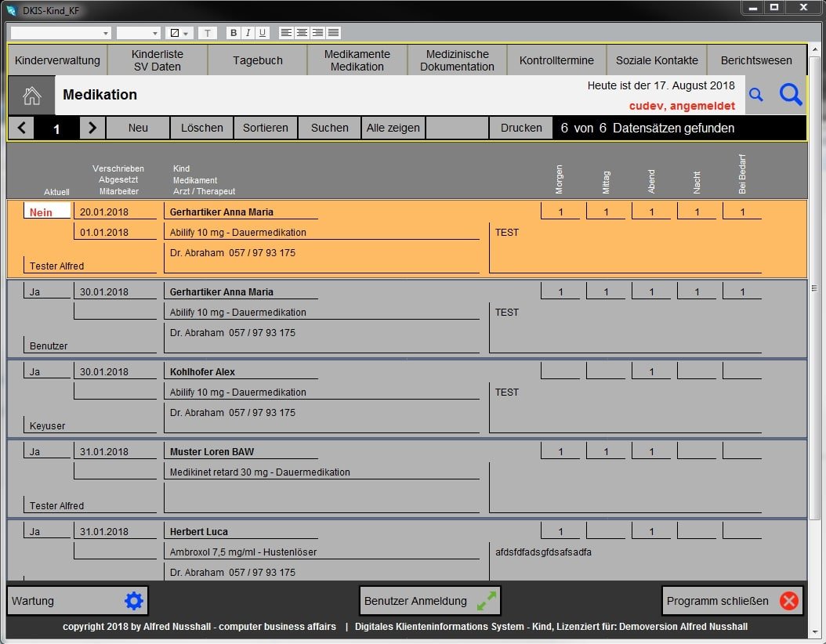826x644 pixels.
Task: Open the line and fill style dropdown
Action: tap(179, 33)
